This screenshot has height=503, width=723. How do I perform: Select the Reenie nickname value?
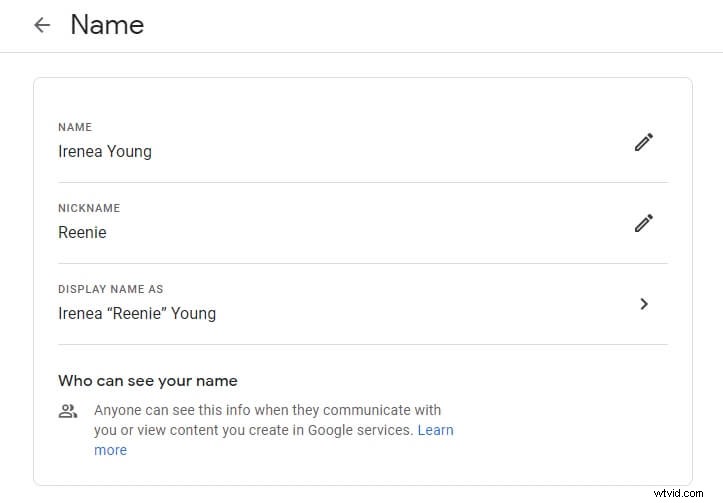click(x=82, y=232)
